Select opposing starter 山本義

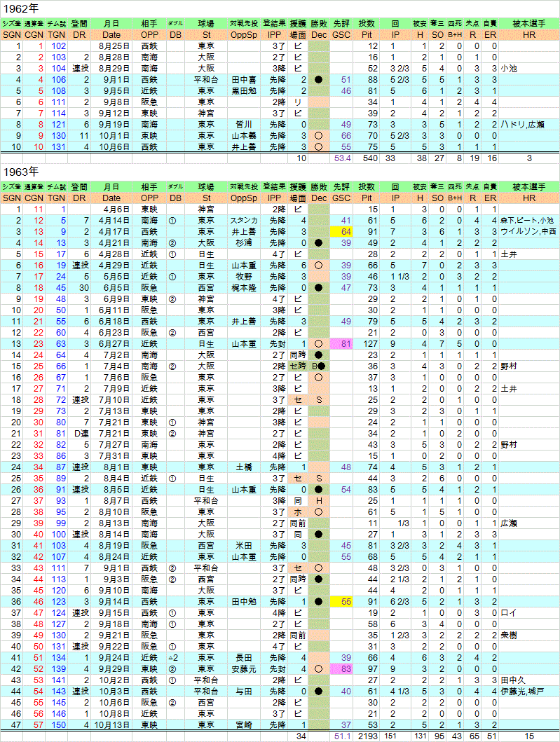[244, 136]
